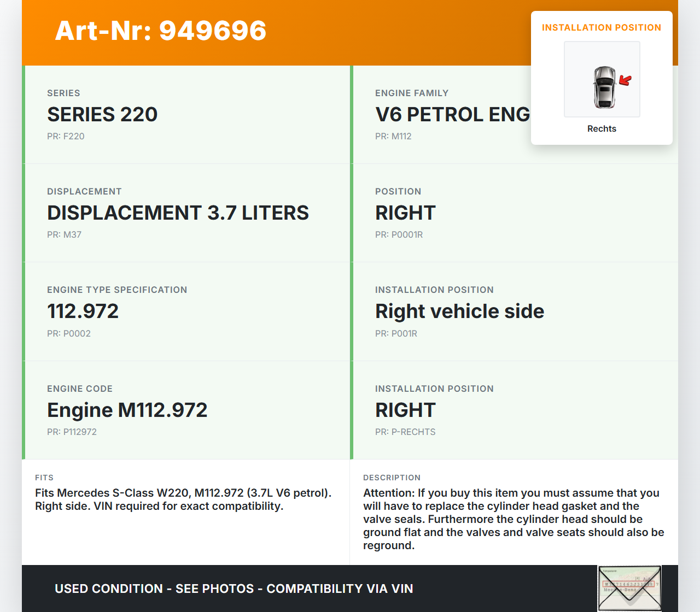The width and height of the screenshot is (700, 612).
Task: Click the 'POSITION' field label
Action: [x=398, y=191]
